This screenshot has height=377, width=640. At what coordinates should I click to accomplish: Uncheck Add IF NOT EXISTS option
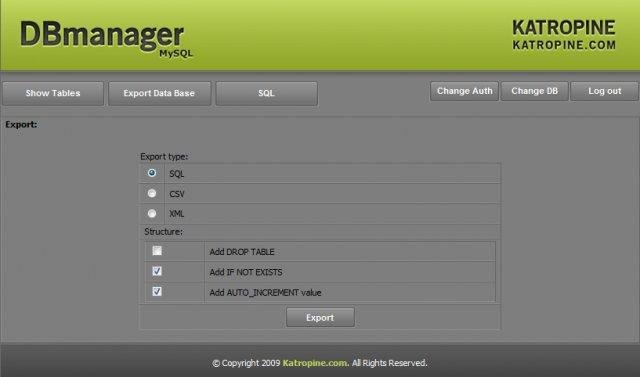coord(157,271)
